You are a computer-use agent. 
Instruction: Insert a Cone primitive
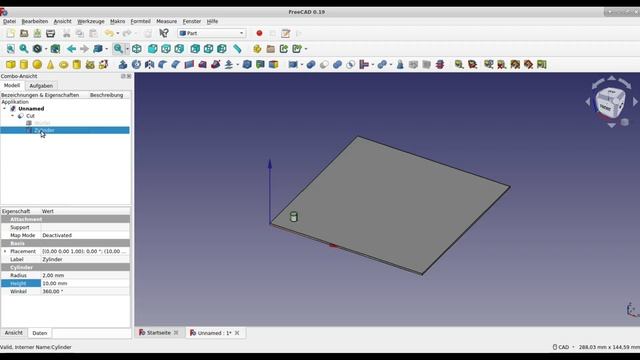tap(50, 64)
